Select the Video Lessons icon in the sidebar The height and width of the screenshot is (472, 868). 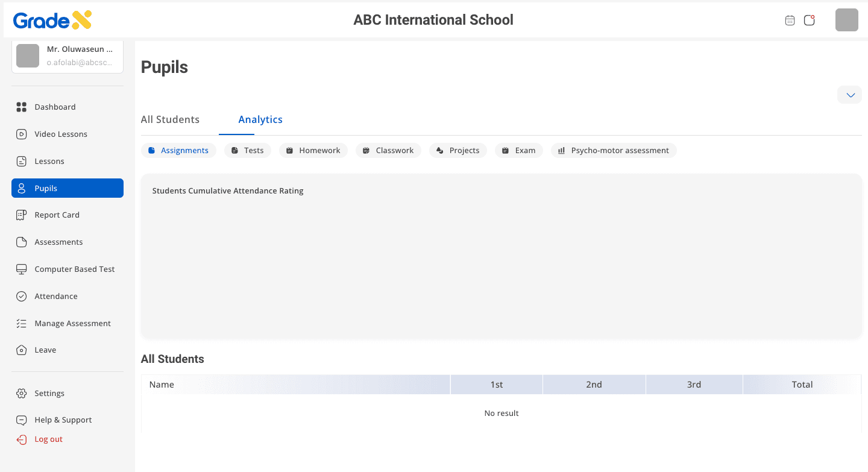pos(21,134)
